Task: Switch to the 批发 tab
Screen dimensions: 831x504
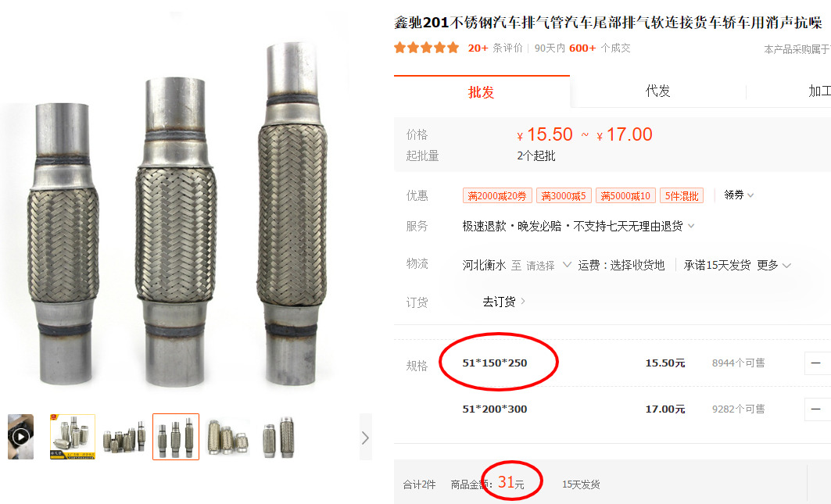Action: 482,92
